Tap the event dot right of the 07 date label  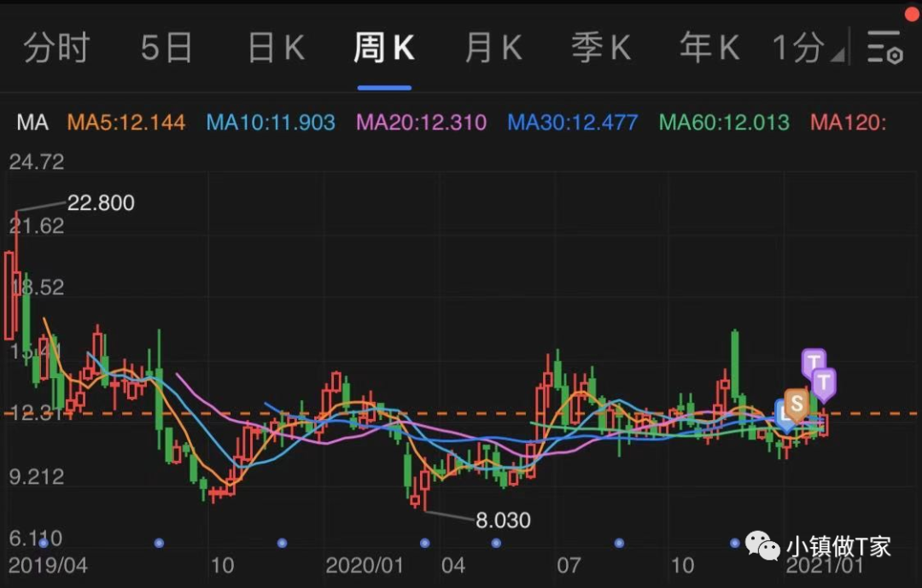click(x=619, y=543)
